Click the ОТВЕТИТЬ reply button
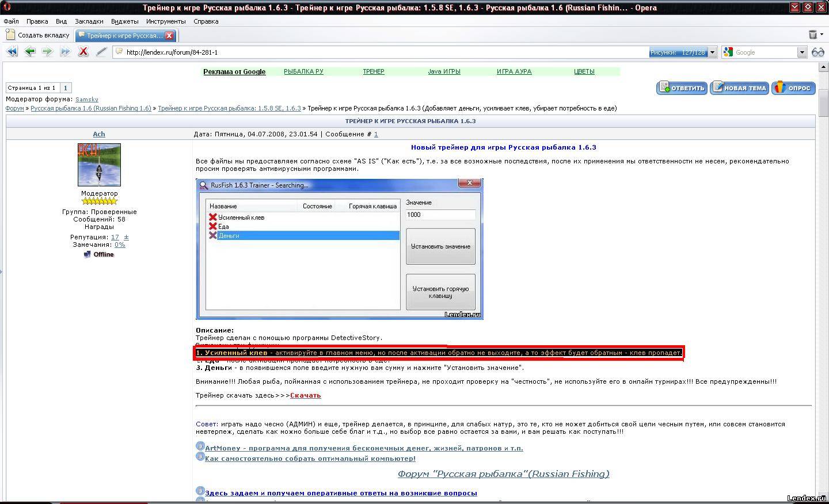This screenshot has height=504, width=829. pos(682,88)
